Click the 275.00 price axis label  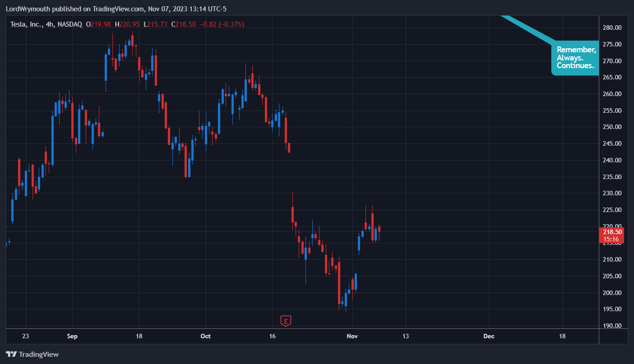pos(613,44)
